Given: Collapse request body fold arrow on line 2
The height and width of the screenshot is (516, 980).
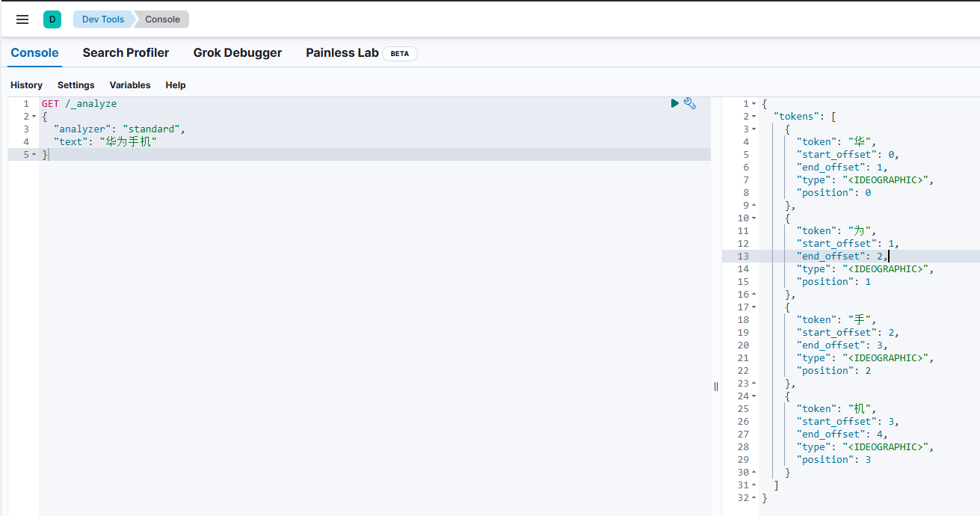Looking at the screenshot, I should [x=34, y=117].
